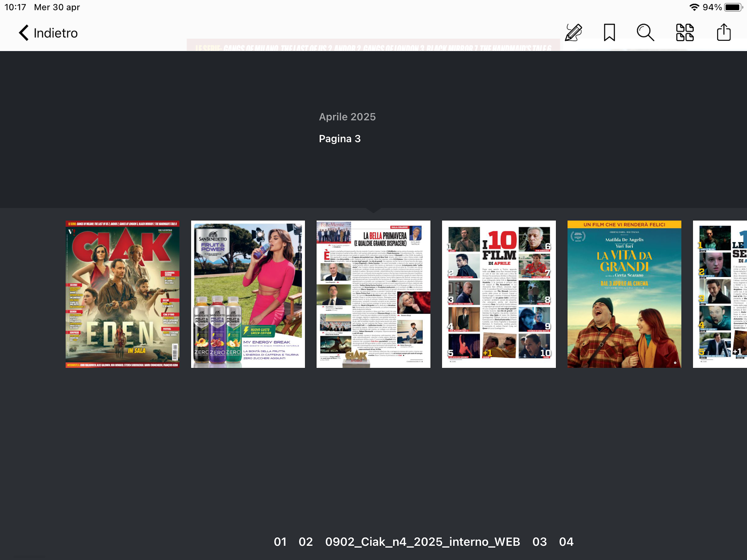Check the battery indicator in status bar
The image size is (747, 560).
click(x=733, y=7)
